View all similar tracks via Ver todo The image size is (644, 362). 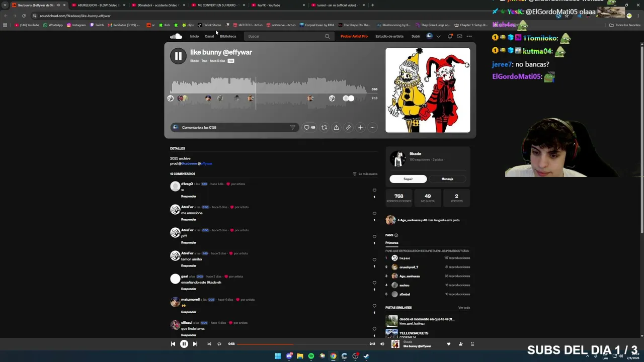click(x=464, y=308)
